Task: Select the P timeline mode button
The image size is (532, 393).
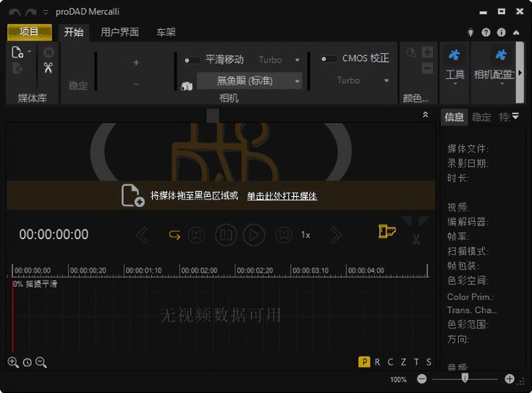Action: (x=364, y=362)
